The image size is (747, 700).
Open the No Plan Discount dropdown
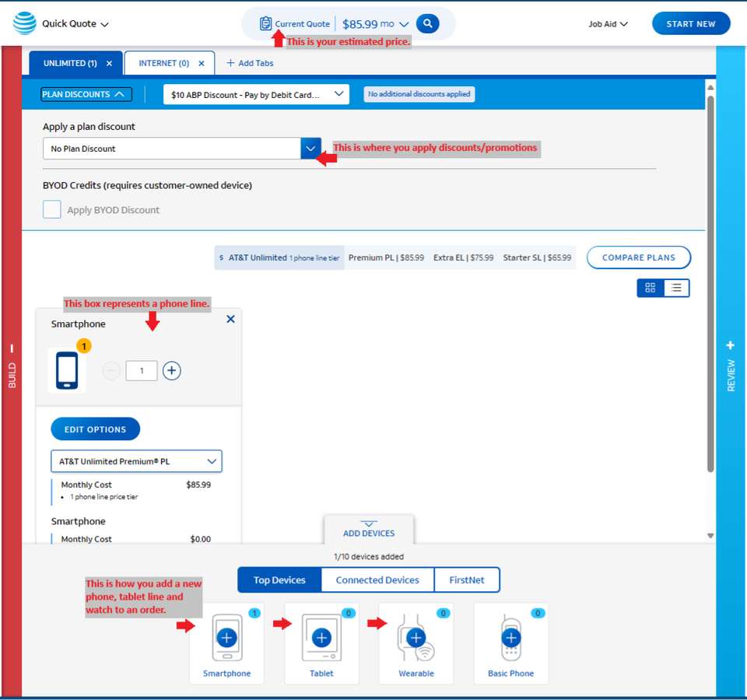[181, 149]
